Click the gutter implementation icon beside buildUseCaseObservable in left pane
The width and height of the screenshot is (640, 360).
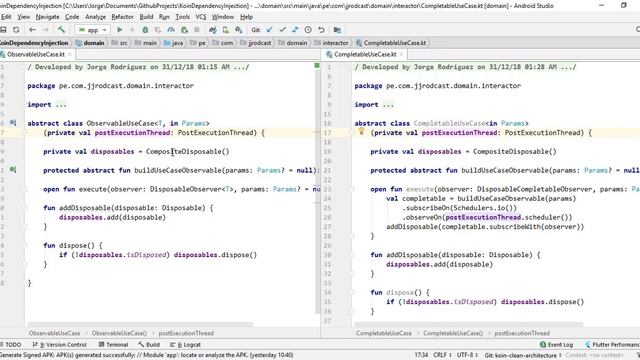pos(13,169)
